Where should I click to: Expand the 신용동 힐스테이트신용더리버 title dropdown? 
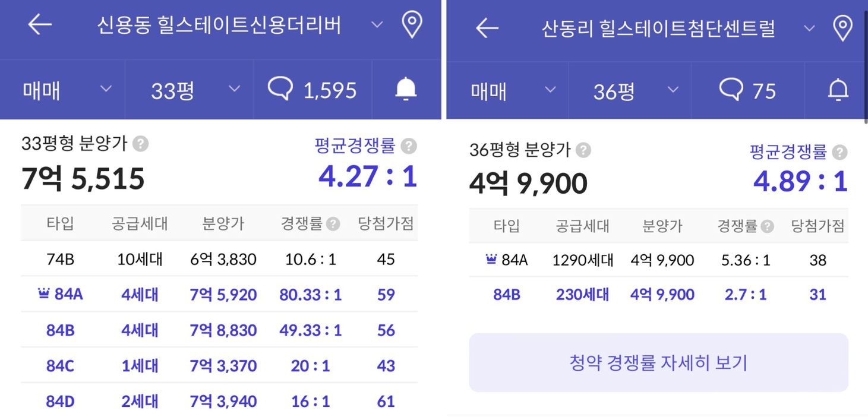[377, 25]
